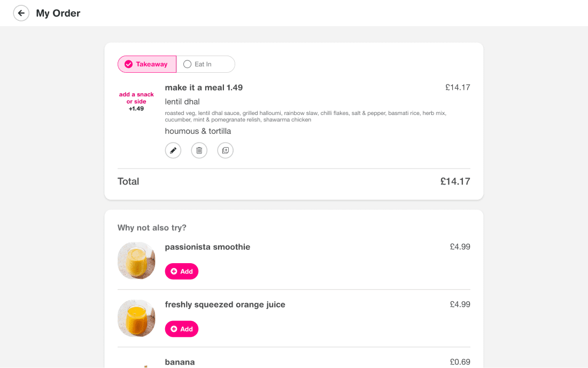The height and width of the screenshot is (368, 588).
Task: Select the Takeaway option
Action: (x=147, y=64)
